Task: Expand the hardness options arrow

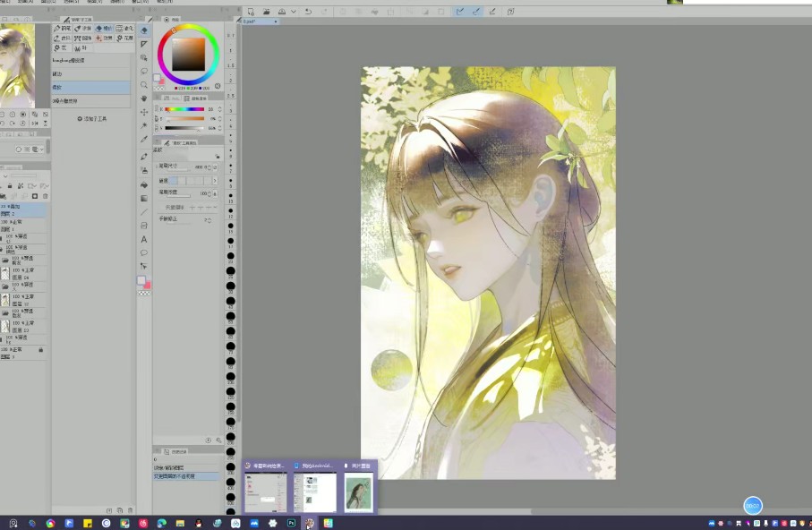Action: [215, 180]
